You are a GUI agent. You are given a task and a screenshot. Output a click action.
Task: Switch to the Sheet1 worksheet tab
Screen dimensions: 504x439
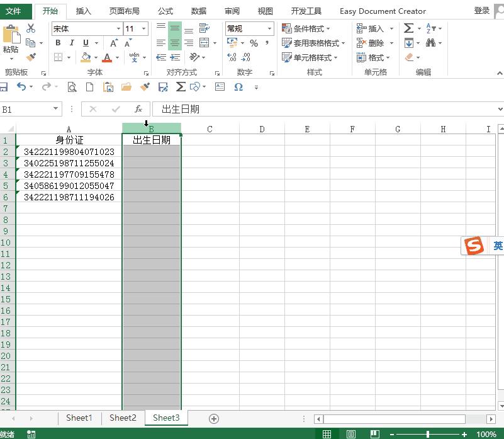[79, 418]
